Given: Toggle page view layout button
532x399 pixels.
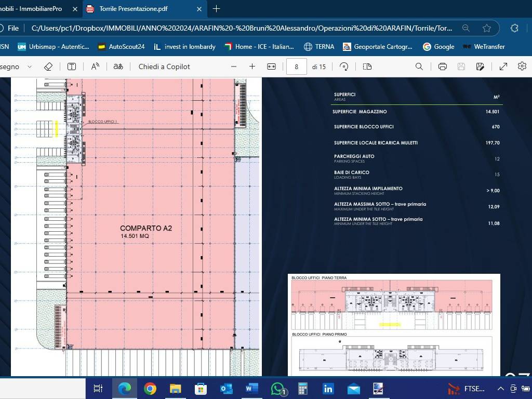Looking at the screenshot, I should tap(367, 66).
